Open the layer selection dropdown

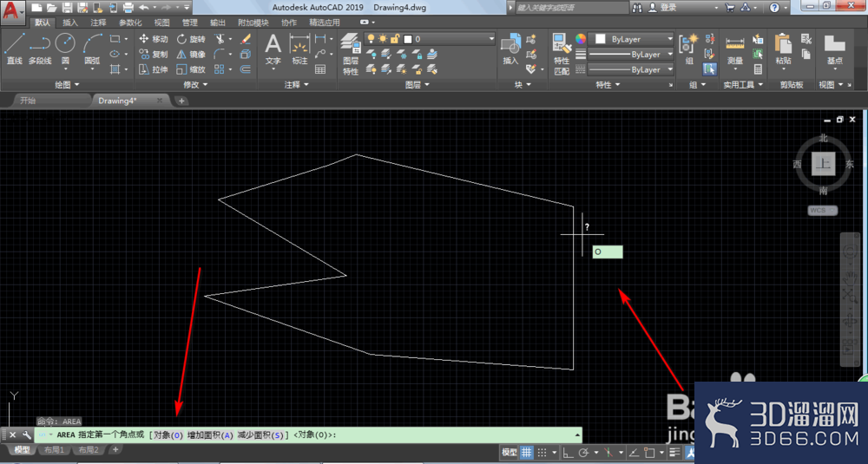(x=430, y=39)
